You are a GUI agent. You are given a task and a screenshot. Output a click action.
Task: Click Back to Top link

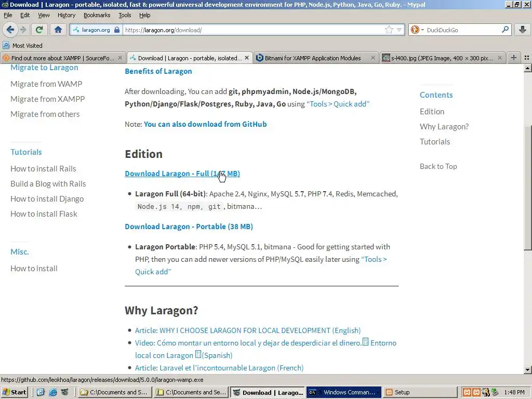tap(438, 166)
